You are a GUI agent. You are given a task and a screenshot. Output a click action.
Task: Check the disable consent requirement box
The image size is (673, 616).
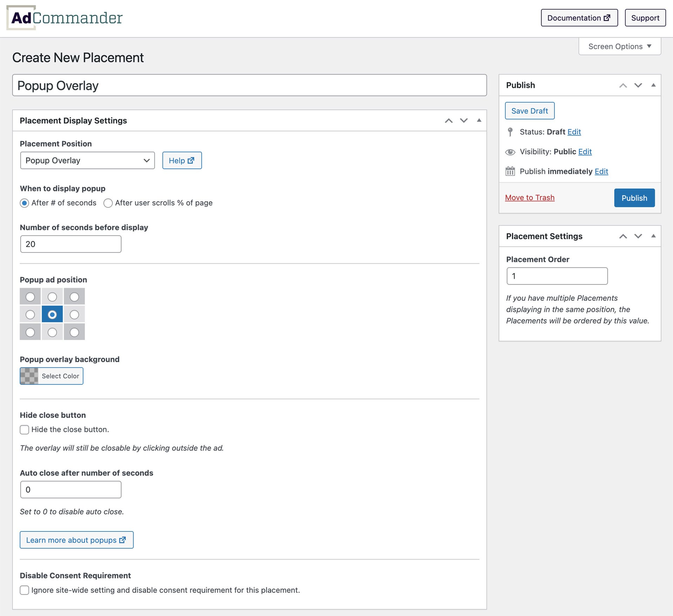click(24, 590)
